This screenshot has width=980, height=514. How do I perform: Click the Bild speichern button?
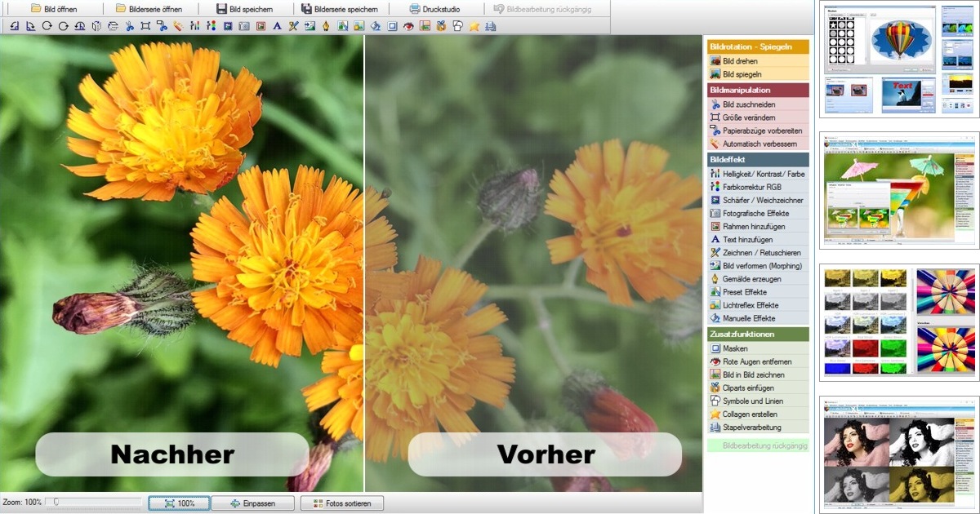click(x=244, y=9)
